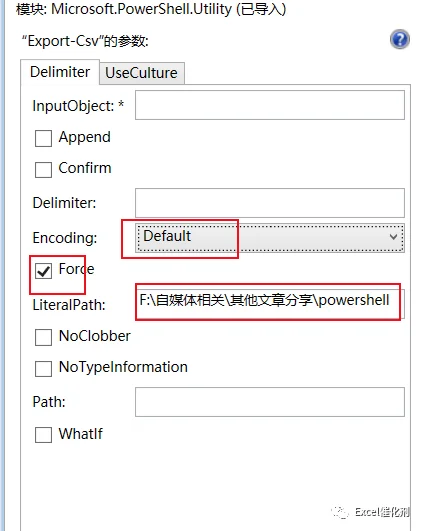Enable the Append checkbox
The width and height of the screenshot is (423, 531).
43,138
